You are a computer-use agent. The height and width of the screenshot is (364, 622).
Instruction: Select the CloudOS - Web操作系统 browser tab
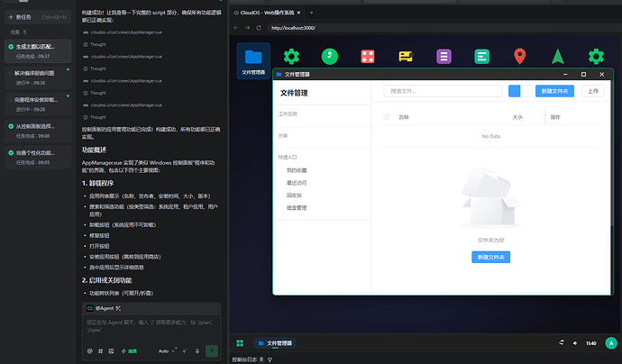tap(267, 13)
